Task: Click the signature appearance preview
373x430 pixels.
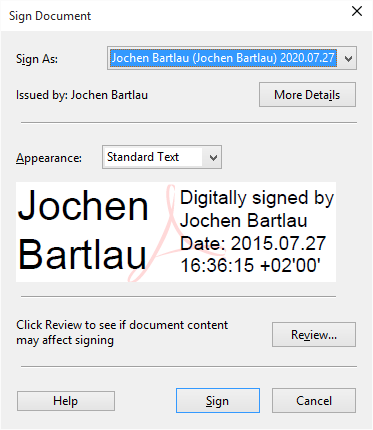Action: pos(176,232)
